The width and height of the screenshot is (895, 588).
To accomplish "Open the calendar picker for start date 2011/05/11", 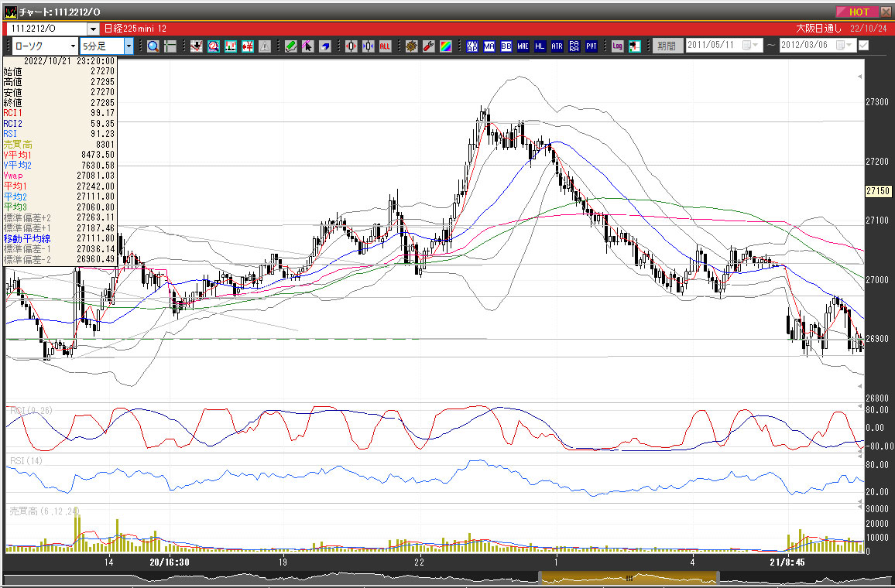I will coord(750,46).
